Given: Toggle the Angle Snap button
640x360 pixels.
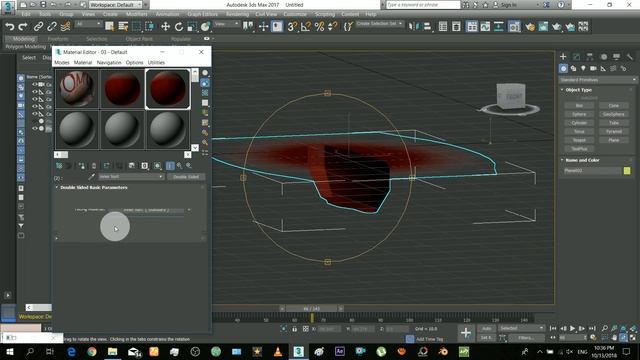Looking at the screenshot, I should pyautogui.click(x=305, y=27).
